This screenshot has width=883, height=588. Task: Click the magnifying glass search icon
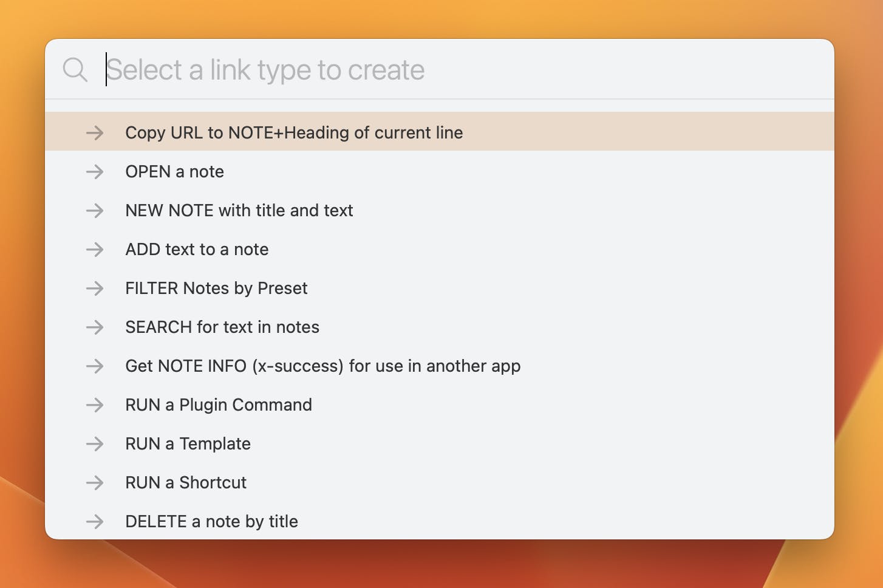[75, 70]
